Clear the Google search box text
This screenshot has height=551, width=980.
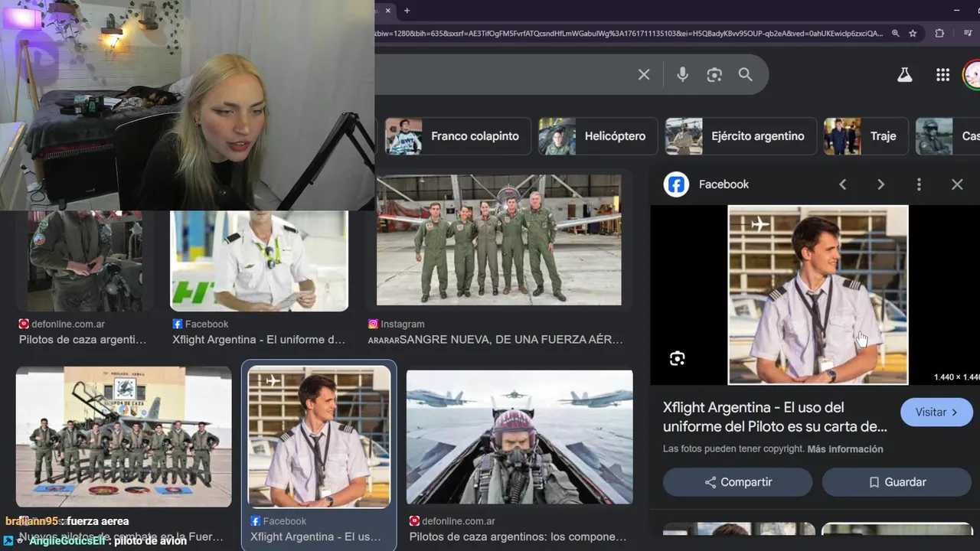[644, 74]
